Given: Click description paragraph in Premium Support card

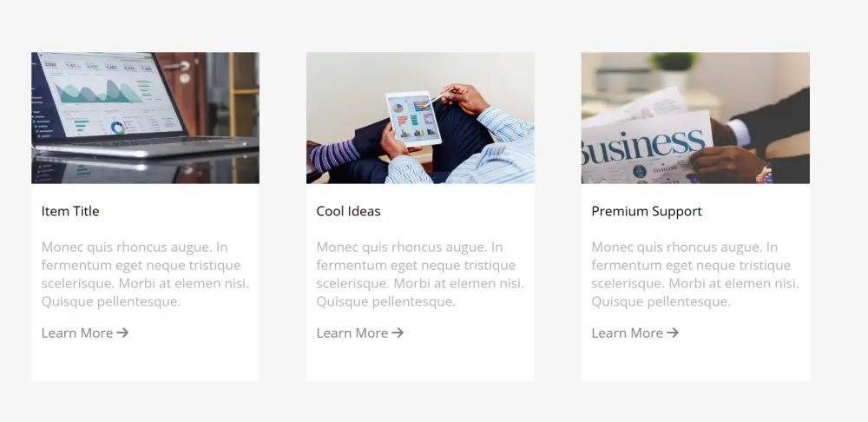Looking at the screenshot, I should tap(695, 274).
